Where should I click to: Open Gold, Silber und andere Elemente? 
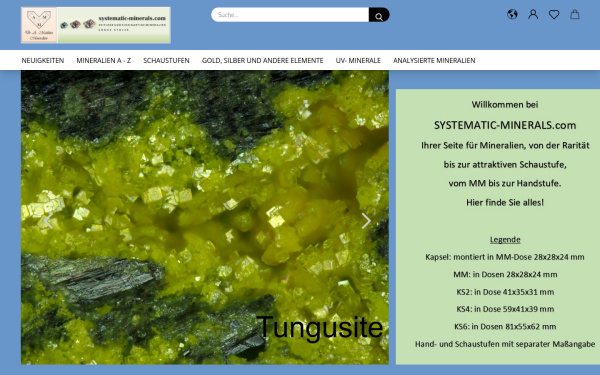(x=262, y=60)
